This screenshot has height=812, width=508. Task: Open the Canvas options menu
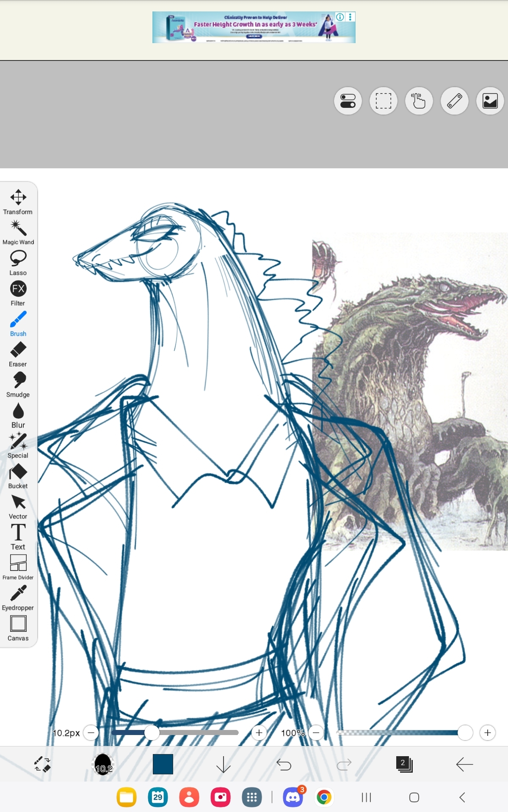click(x=18, y=628)
